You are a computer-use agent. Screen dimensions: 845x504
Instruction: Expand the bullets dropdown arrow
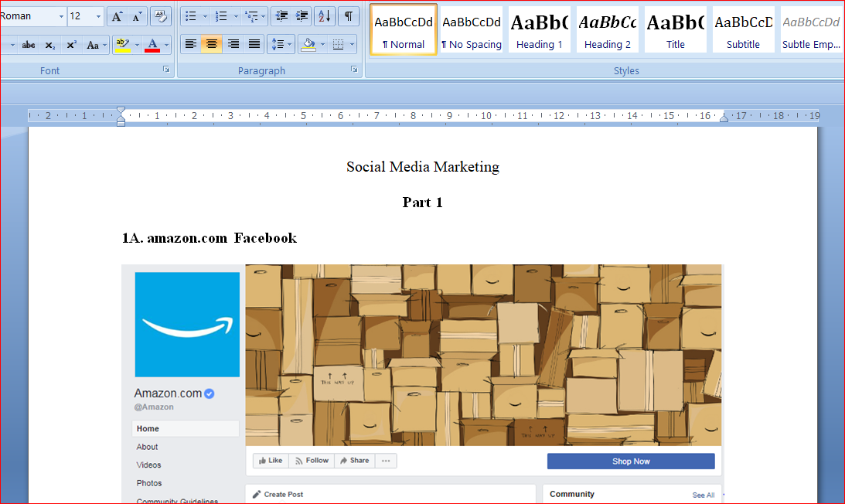(x=205, y=17)
